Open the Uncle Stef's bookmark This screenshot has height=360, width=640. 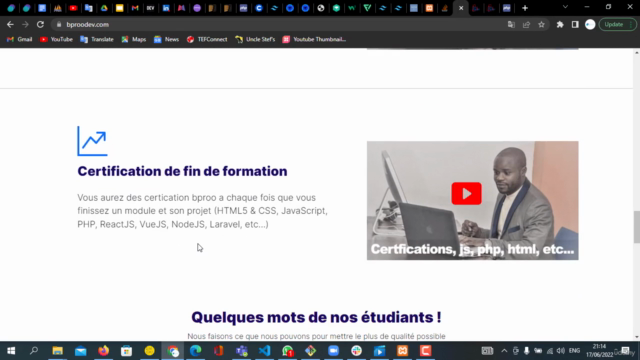click(x=255, y=39)
